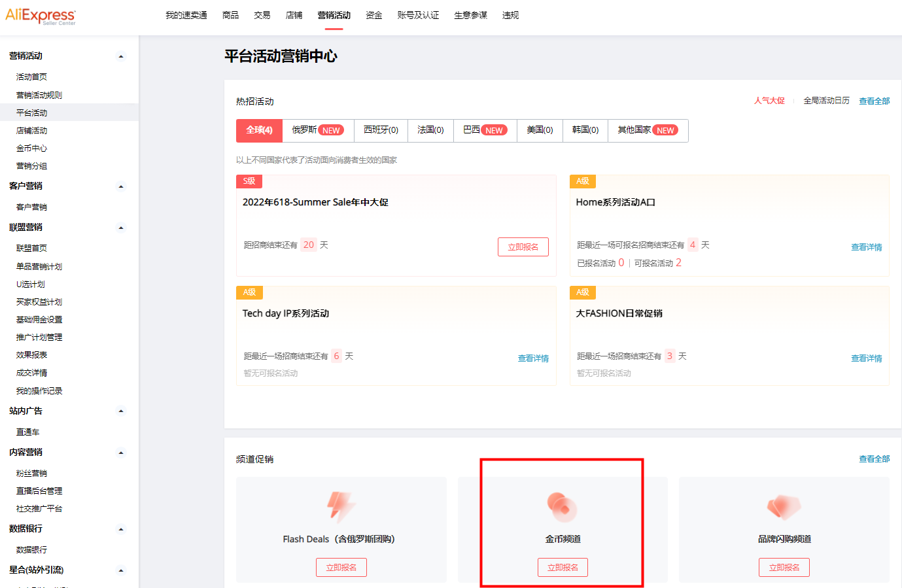Viewport: 902px width, 588px height.
Task: Click the Flash Deals lightning icon
Action: (341, 507)
